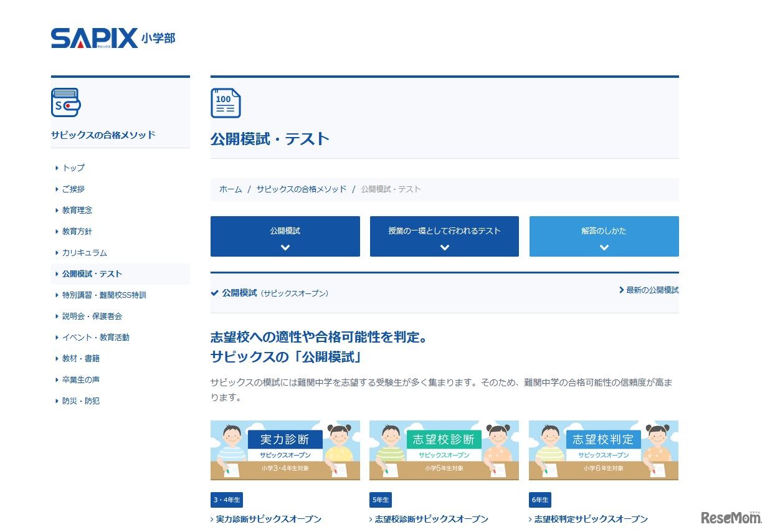
Task: Click the checkmark icon beside 公開模試 (サピックスオープン)
Action: [214, 293]
